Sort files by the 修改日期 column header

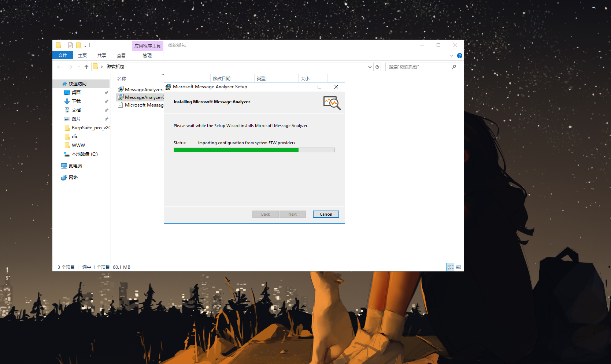point(222,78)
